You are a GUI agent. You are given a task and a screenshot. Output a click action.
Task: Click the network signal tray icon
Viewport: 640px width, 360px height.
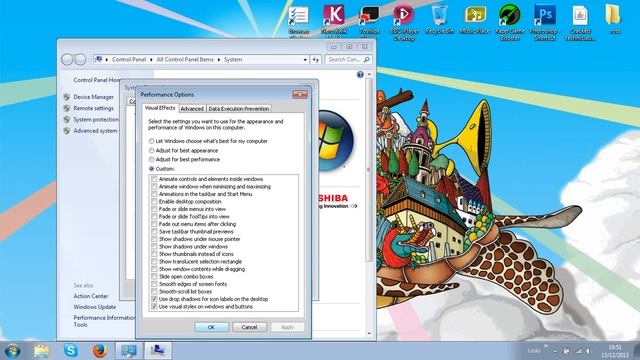click(x=578, y=351)
